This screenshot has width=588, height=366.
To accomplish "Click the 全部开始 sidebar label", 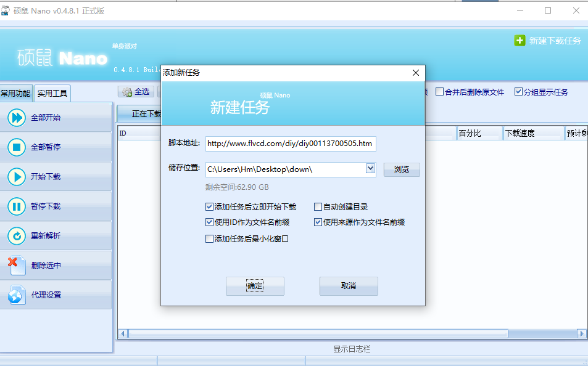I will coord(46,118).
